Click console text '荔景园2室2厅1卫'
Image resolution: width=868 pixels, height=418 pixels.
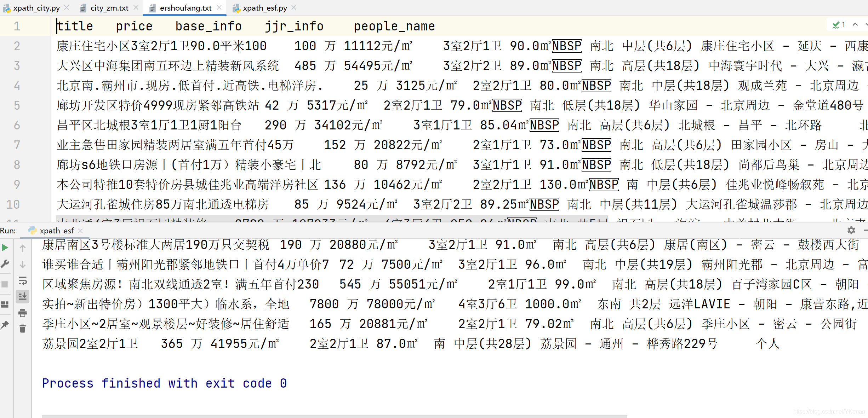tap(90, 344)
